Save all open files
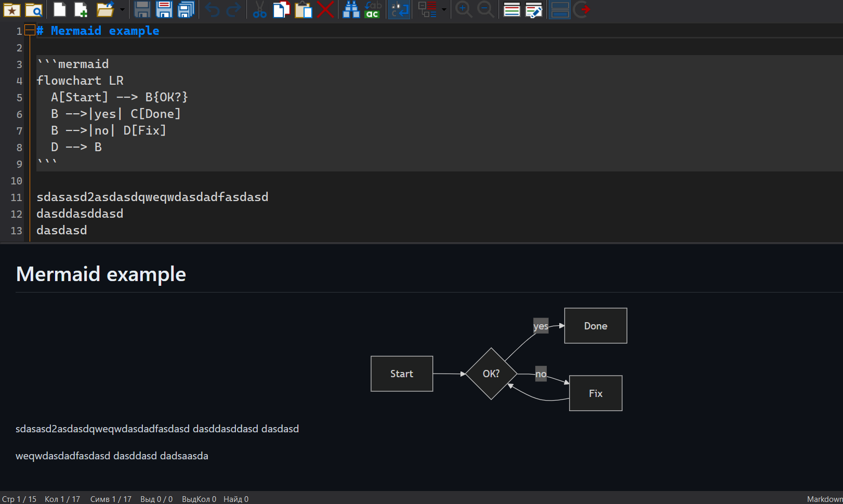 (x=186, y=10)
